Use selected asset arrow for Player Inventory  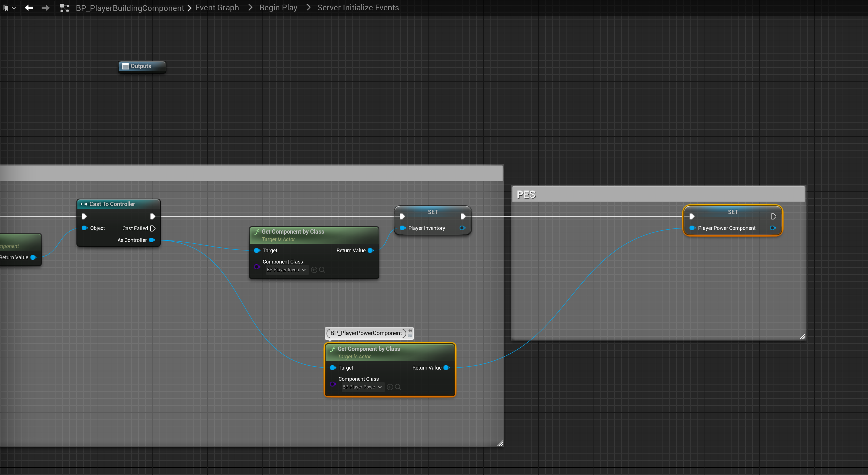[314, 270]
